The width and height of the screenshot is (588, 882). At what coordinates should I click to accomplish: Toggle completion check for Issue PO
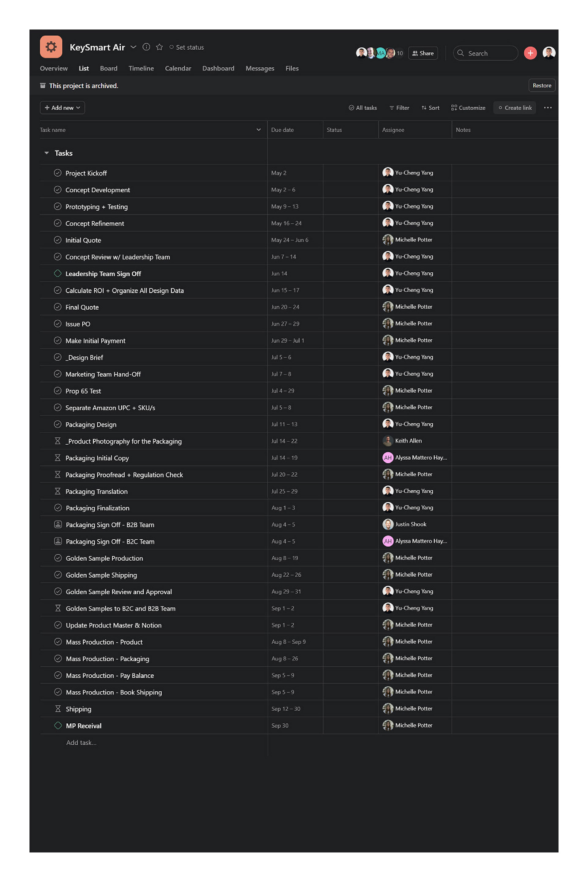[58, 324]
